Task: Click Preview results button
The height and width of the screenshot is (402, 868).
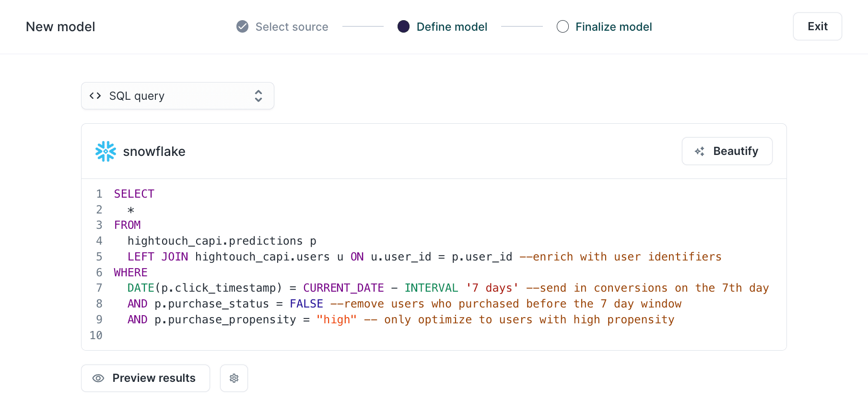Action: [145, 378]
